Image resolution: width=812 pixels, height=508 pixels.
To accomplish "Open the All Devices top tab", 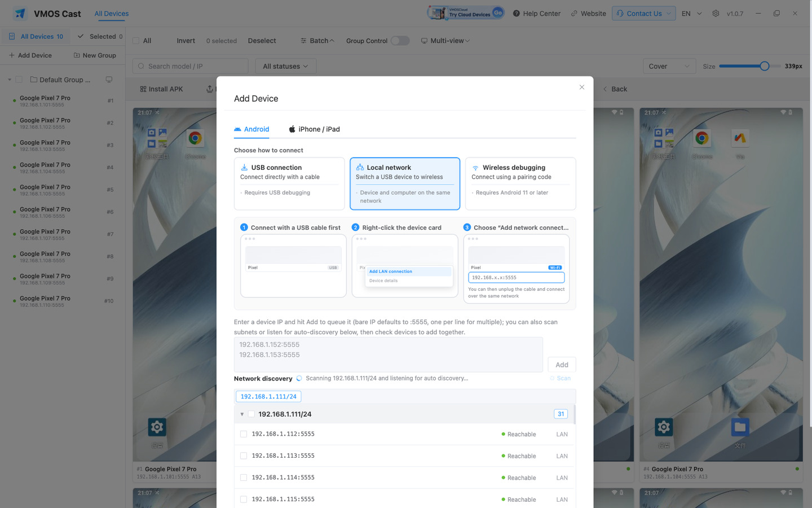I will coord(112,14).
